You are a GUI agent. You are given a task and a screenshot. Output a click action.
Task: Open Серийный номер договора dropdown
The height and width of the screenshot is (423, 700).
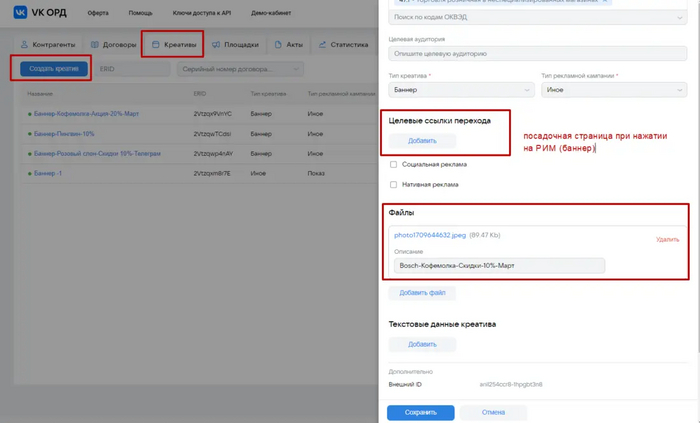coord(240,69)
